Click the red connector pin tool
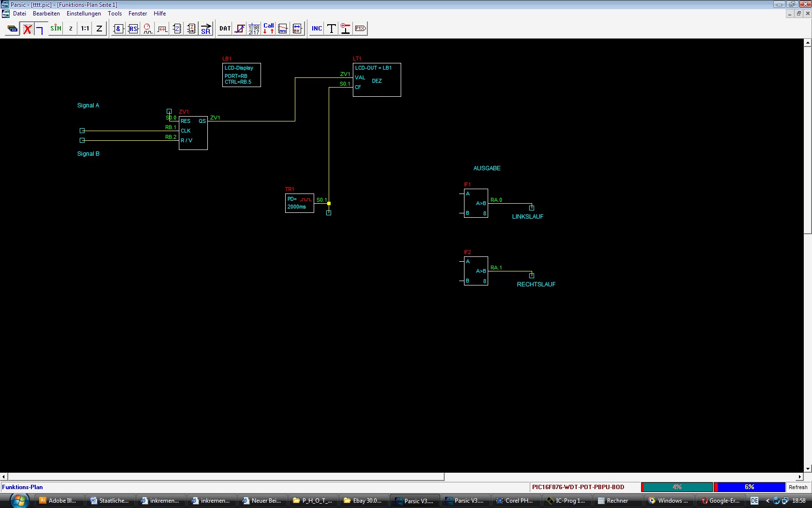 click(x=346, y=29)
